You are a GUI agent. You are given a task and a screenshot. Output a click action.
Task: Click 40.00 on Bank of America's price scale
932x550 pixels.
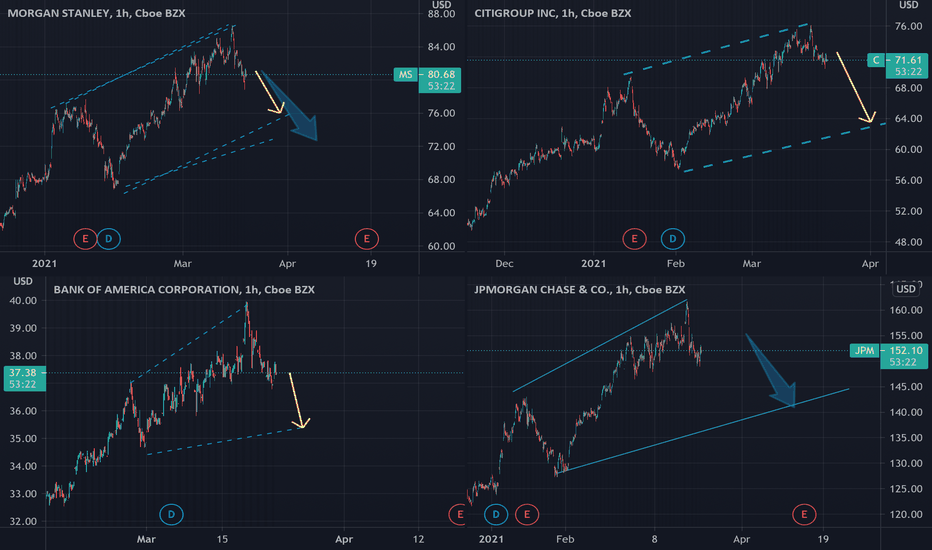tap(23, 301)
